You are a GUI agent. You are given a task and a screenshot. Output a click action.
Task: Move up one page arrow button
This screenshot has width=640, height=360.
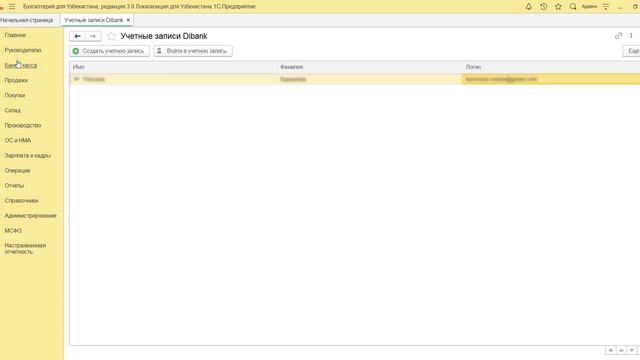(621, 350)
